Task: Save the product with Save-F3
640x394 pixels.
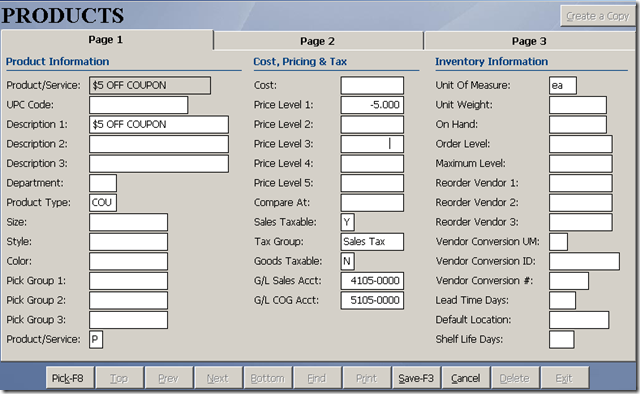Action: (x=416, y=378)
